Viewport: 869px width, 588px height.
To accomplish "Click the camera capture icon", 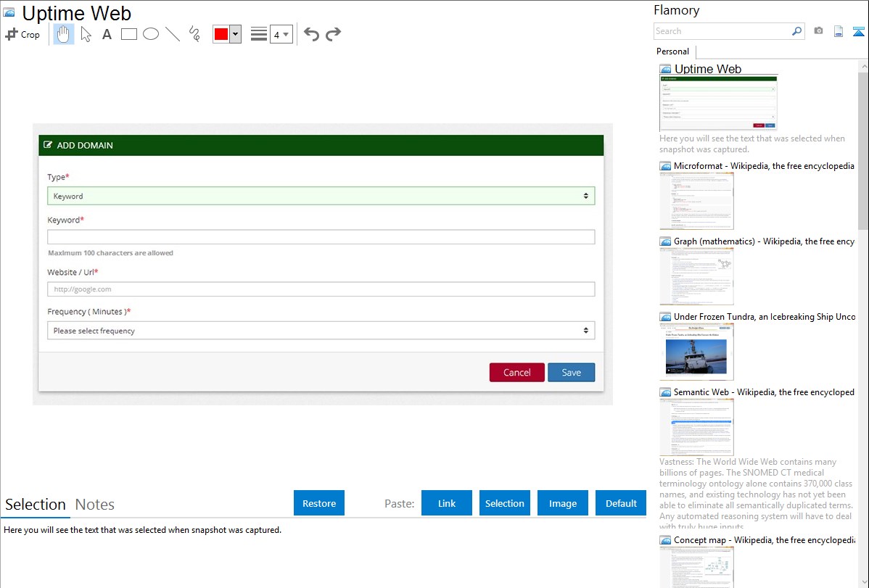I will click(818, 31).
